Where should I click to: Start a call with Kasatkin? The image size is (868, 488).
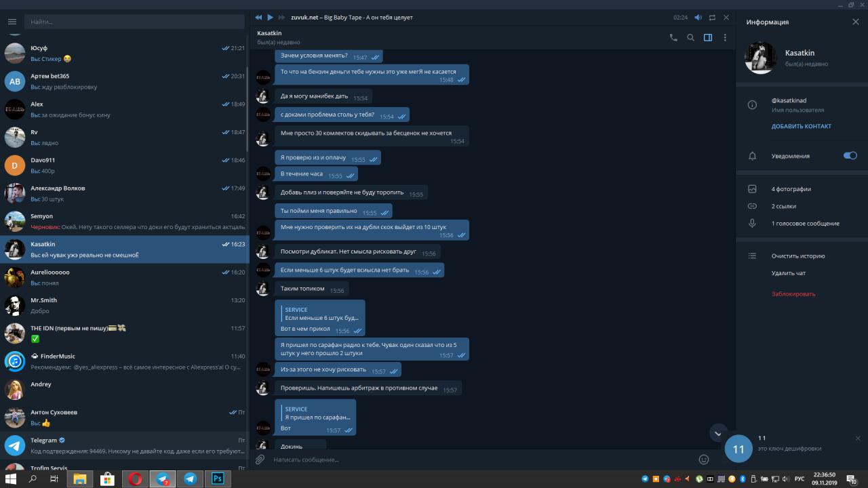coord(673,38)
